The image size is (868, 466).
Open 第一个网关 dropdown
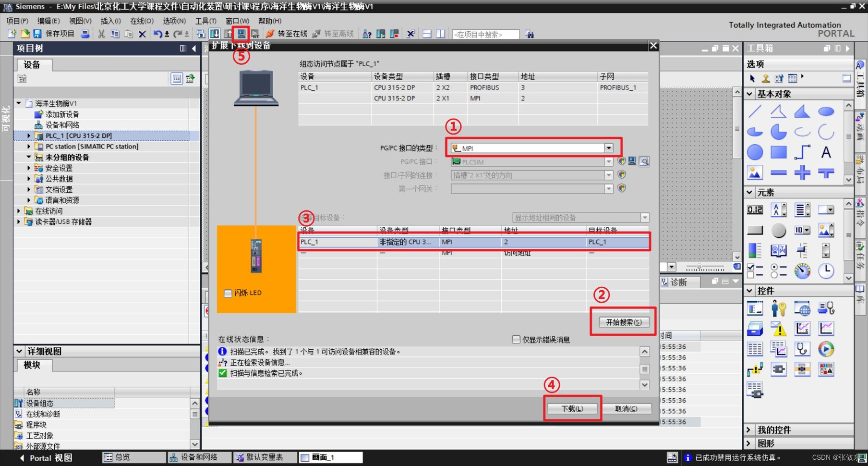point(609,188)
